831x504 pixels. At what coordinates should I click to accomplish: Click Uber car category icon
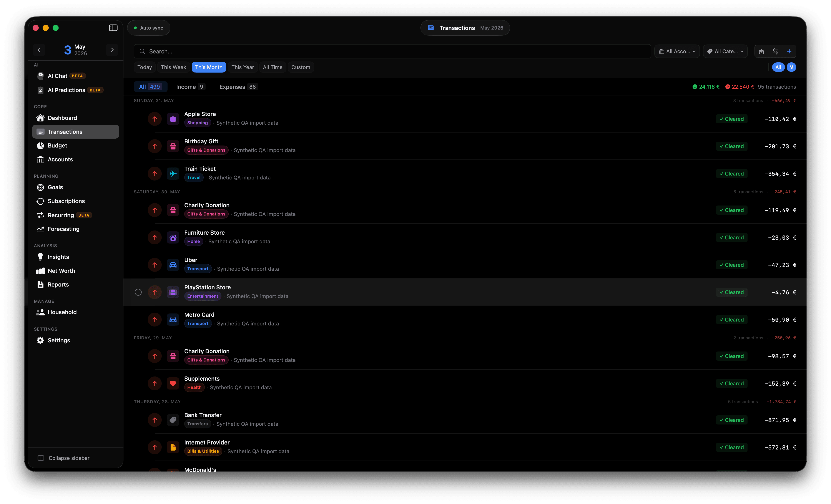(173, 265)
